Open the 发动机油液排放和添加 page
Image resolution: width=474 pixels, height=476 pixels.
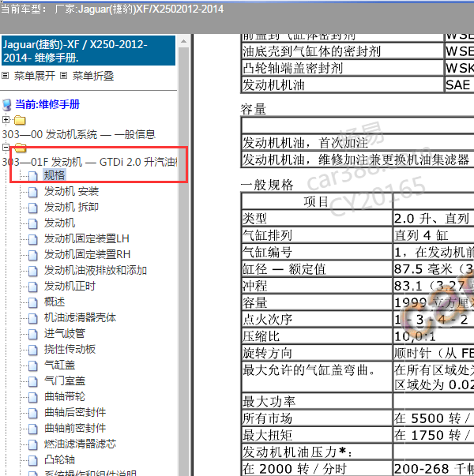pos(96,270)
